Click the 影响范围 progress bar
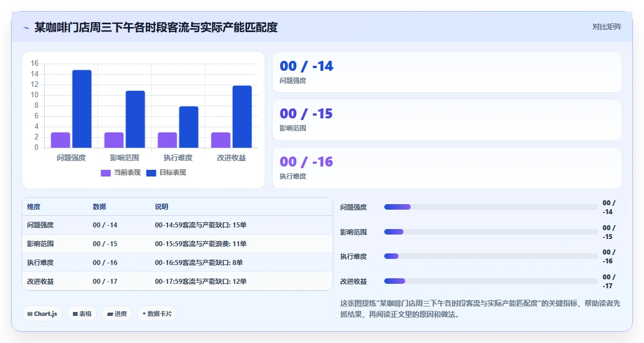 (491, 232)
